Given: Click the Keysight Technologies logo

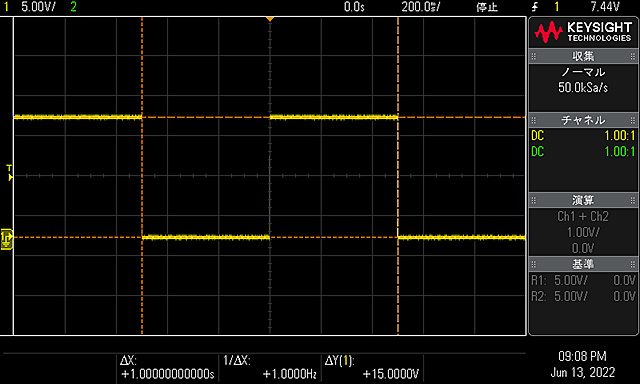Looking at the screenshot, I should pyautogui.click(x=583, y=33).
